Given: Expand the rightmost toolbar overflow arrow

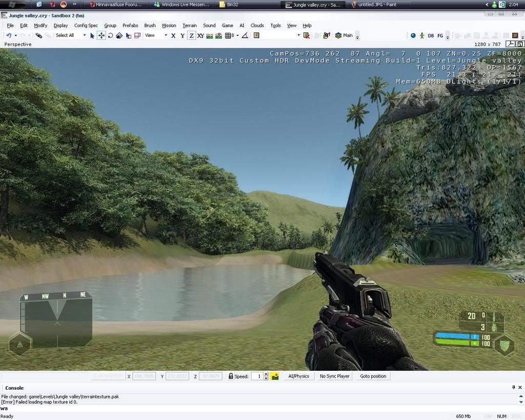Looking at the screenshot, I should [x=522, y=36].
